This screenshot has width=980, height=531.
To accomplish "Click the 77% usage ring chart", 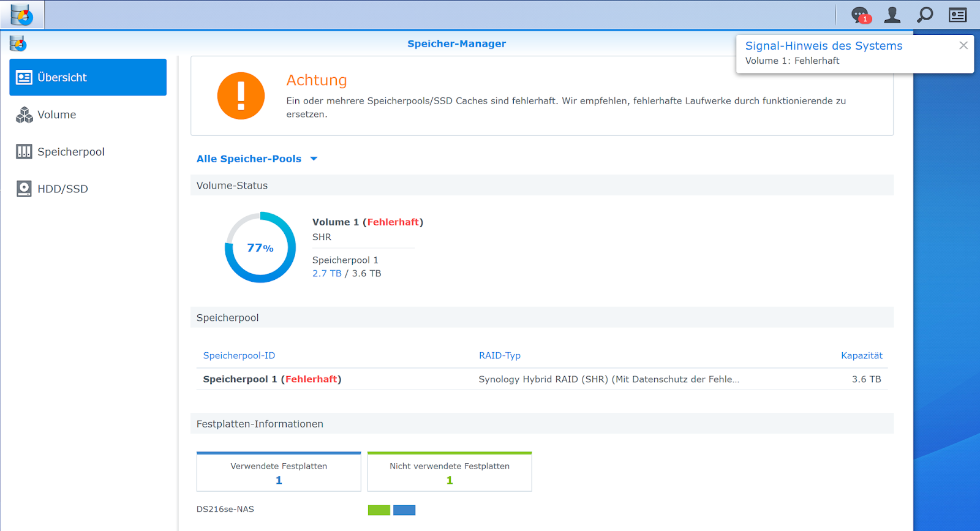I will click(x=260, y=247).
